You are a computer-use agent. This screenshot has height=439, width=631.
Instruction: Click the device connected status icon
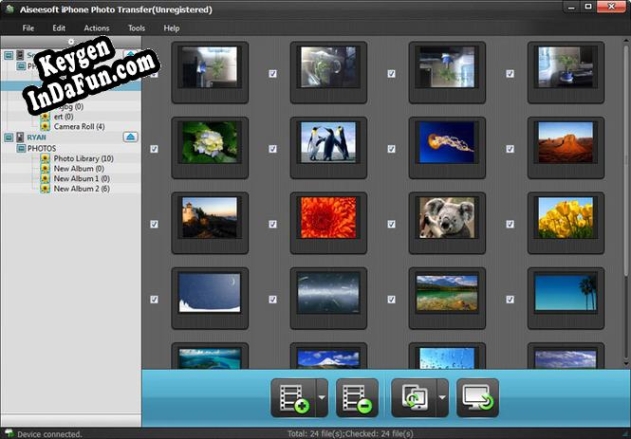tap(9, 434)
